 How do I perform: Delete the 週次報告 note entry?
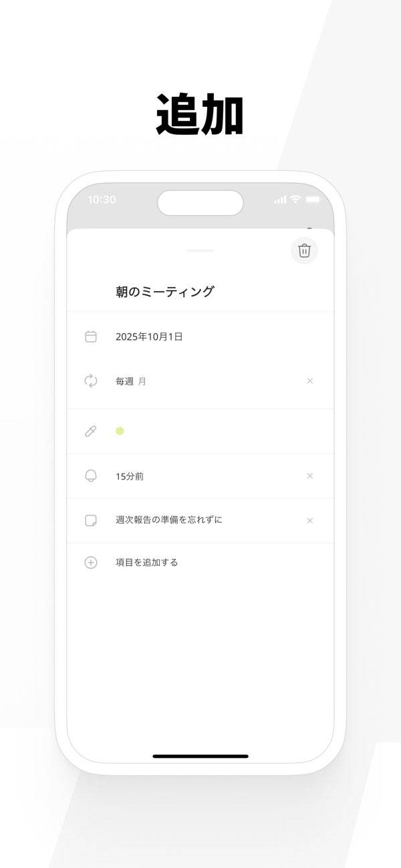pyautogui.click(x=309, y=521)
